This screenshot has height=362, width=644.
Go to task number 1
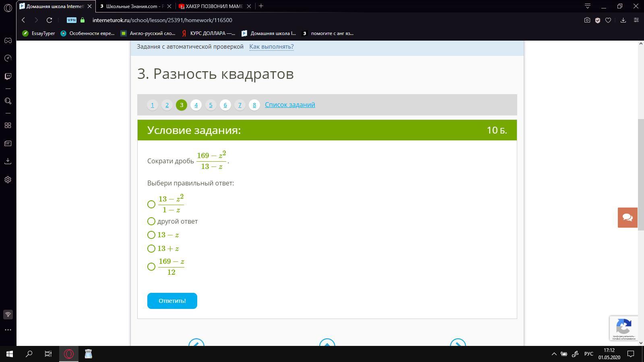152,105
